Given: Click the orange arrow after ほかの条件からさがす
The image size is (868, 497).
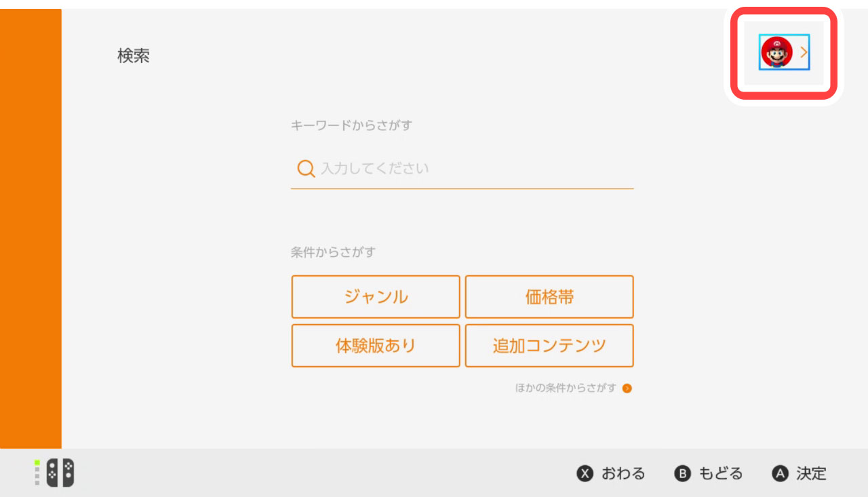Looking at the screenshot, I should (629, 388).
